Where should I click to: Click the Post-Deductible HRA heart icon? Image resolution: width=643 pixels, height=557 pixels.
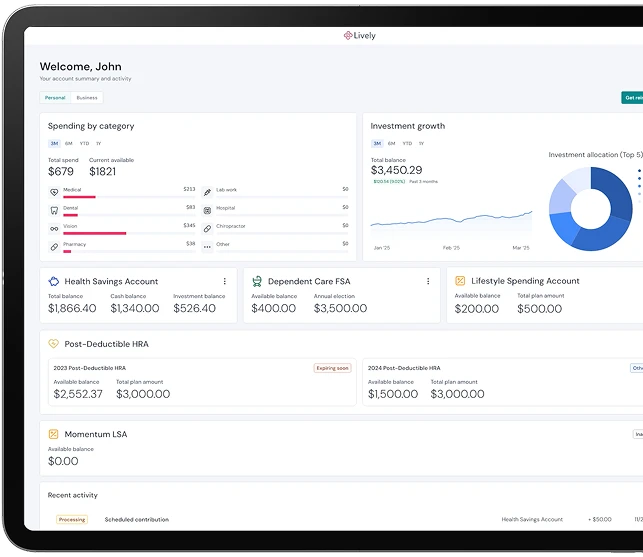[x=54, y=344]
